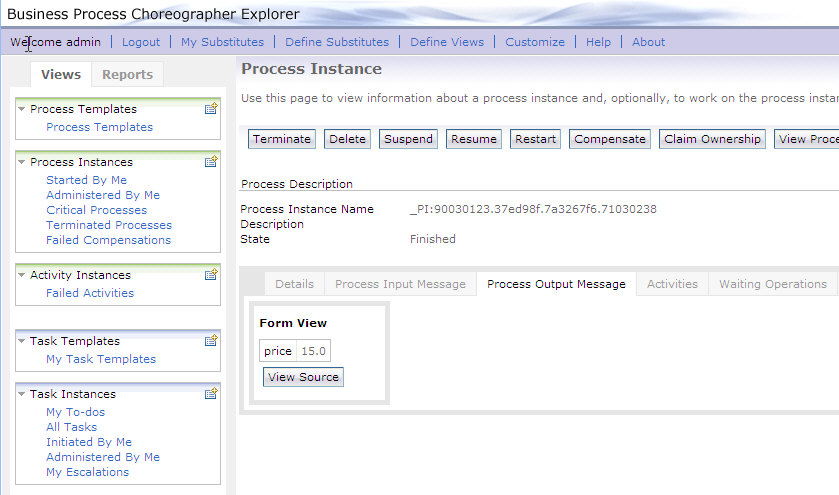Click the Claim Ownership button
839x495 pixels.
click(x=712, y=139)
